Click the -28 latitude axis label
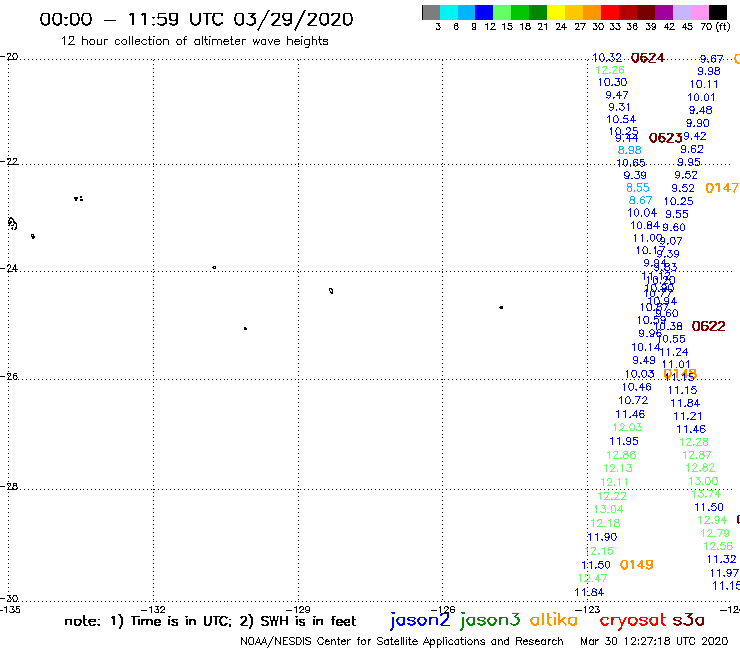The width and height of the screenshot is (740, 650). click(9, 486)
